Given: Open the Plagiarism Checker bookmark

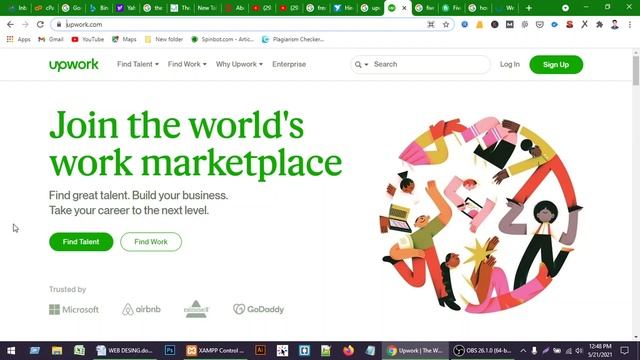Looking at the screenshot, I should click(x=293, y=39).
